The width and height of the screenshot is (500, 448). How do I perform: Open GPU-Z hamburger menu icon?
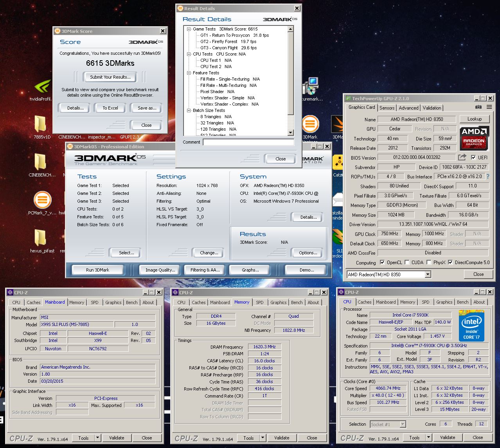(x=489, y=107)
